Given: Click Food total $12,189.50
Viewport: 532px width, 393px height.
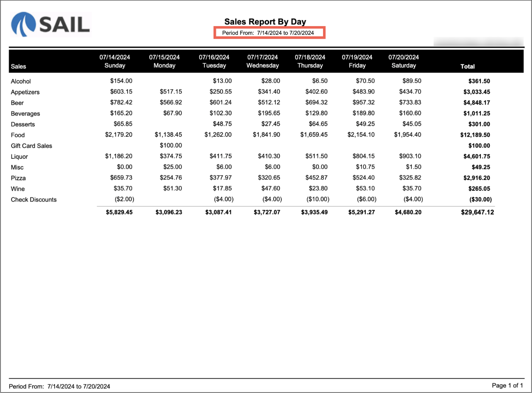Looking at the screenshot, I should (x=475, y=135).
